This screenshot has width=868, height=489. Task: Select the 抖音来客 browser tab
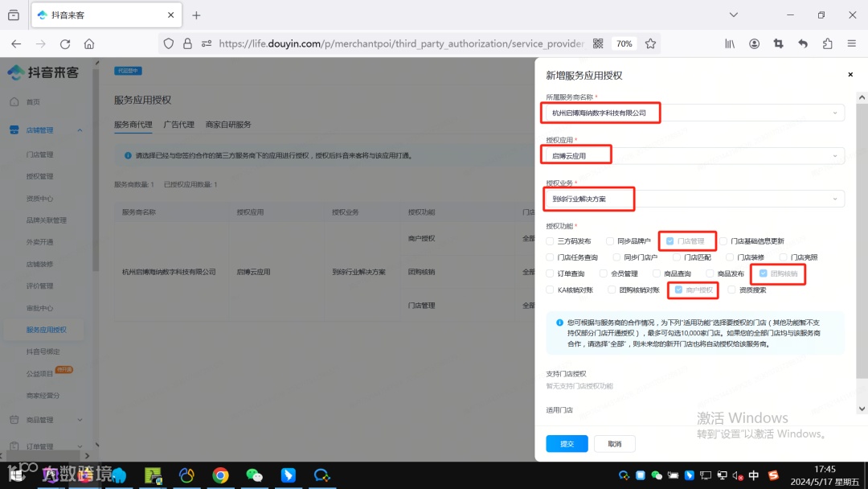point(105,15)
